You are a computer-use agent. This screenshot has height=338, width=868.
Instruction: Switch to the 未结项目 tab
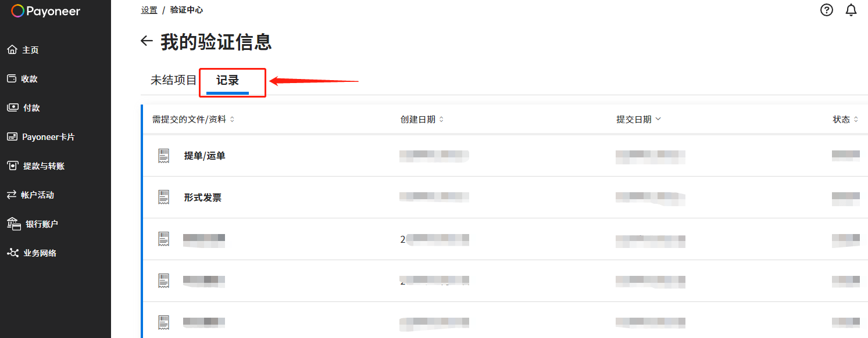click(x=174, y=80)
